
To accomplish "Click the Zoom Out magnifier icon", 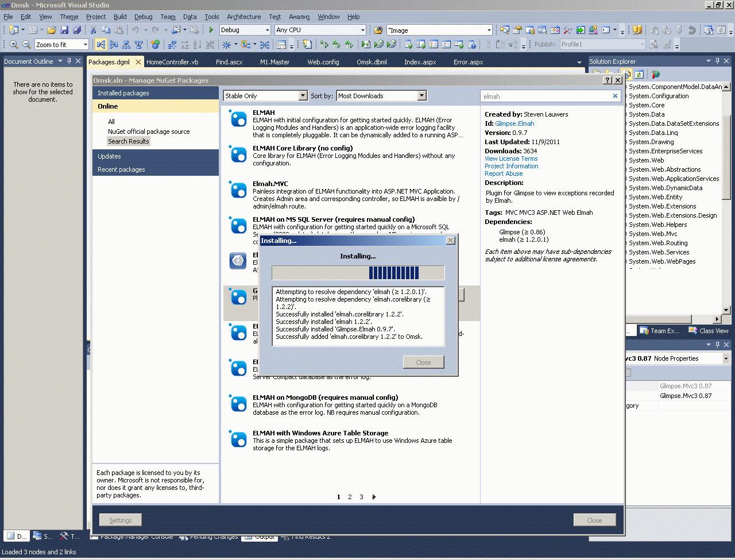I will pyautogui.click(x=26, y=44).
